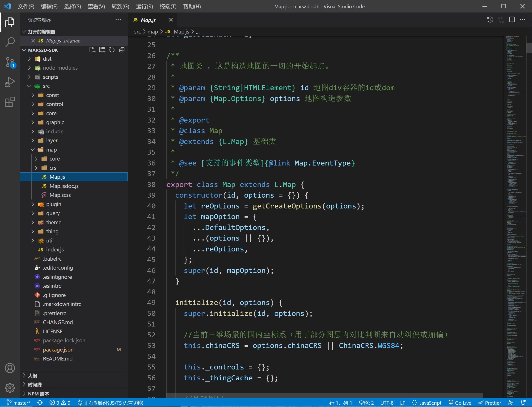532x407 pixels.
Task: Expand the NPM 脚本 section
Action: (74, 394)
